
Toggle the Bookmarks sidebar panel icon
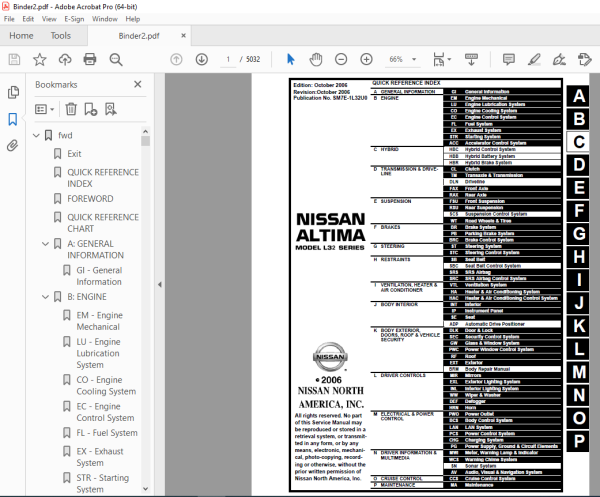pyautogui.click(x=13, y=119)
